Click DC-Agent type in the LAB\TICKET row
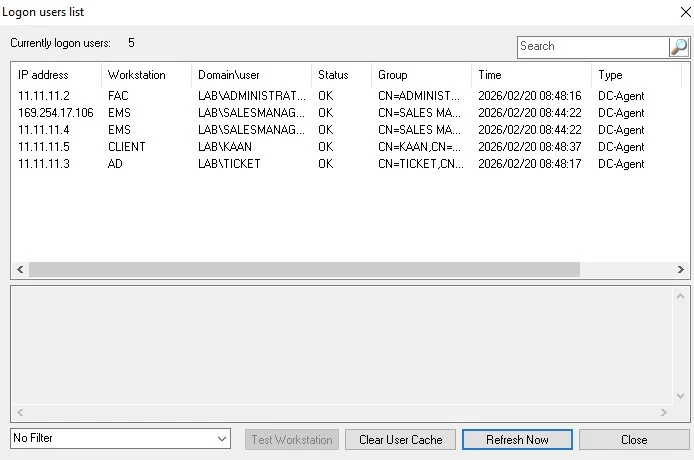Screen dimensions: 694x460 621,164
